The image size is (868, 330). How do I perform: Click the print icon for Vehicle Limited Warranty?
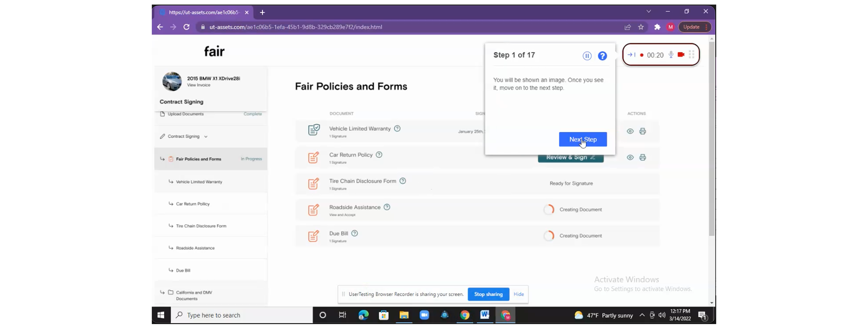[x=643, y=131]
